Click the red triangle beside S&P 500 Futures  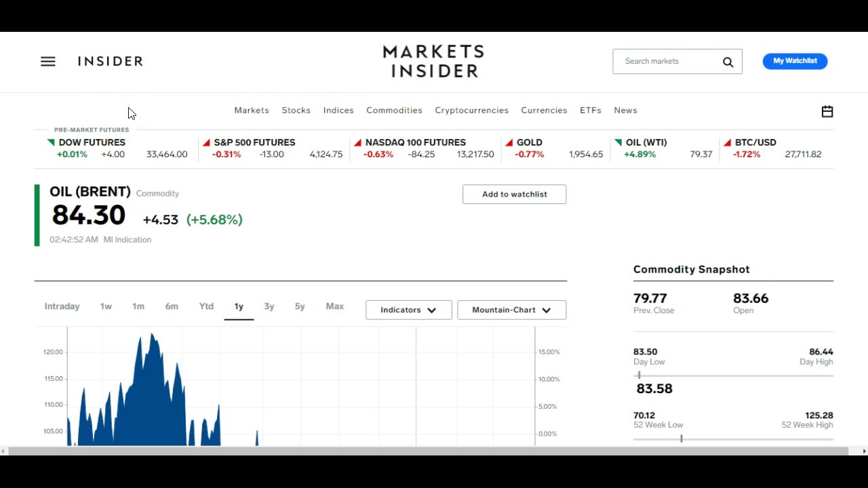(206, 142)
